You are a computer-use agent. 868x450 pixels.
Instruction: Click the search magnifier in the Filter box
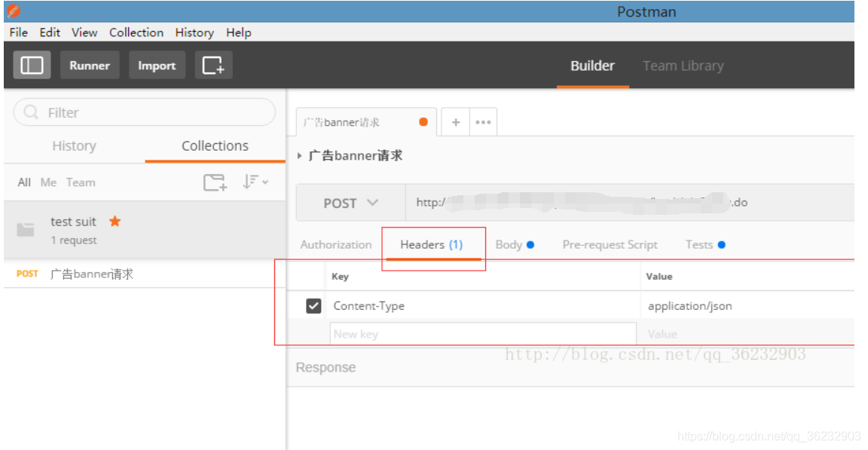[x=31, y=112]
